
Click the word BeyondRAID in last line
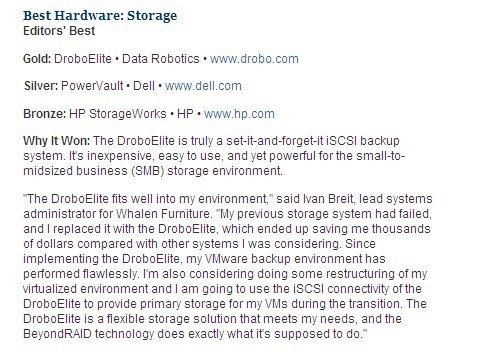coord(57,334)
